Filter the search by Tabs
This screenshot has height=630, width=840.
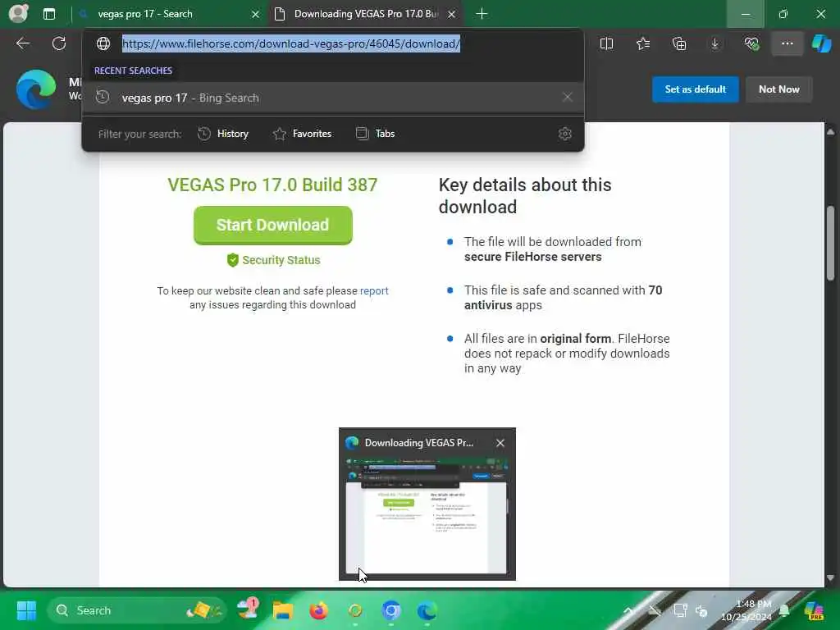[x=376, y=134]
